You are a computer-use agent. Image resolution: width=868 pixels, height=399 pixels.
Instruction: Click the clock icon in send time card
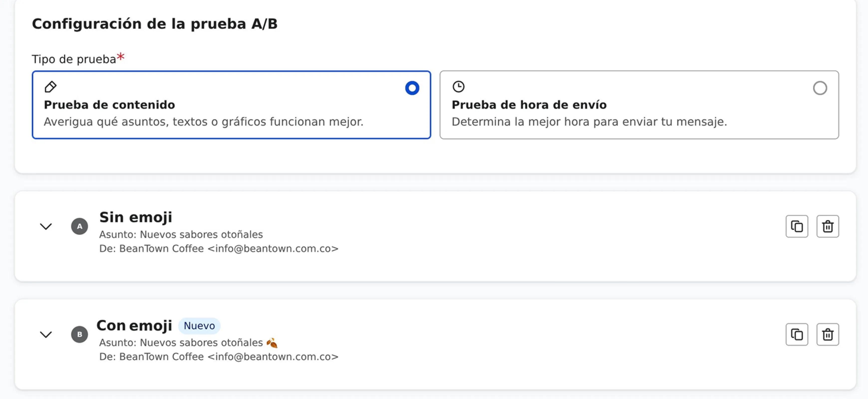[458, 87]
